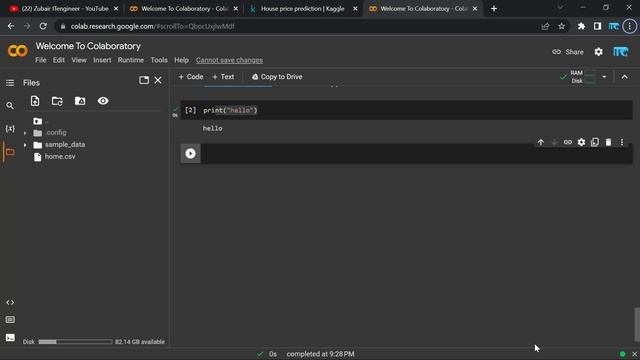Open the account avatar in Colab header
The width and height of the screenshot is (640, 360).
coord(621,52)
